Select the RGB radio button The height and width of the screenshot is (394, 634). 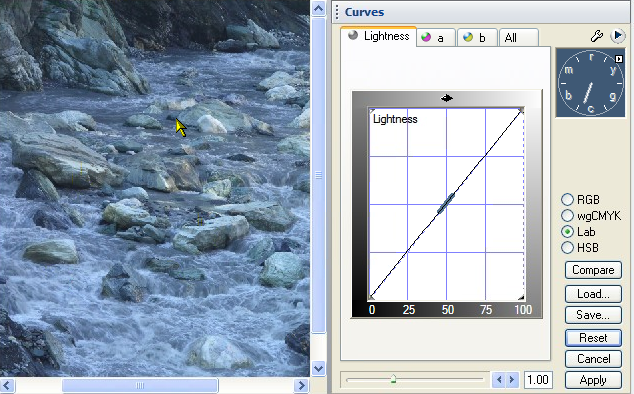tap(568, 199)
